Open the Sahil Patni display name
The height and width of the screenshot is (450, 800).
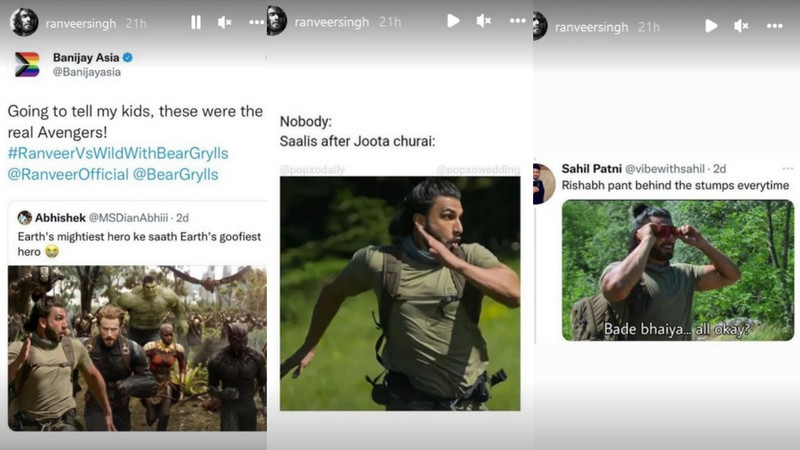click(591, 169)
